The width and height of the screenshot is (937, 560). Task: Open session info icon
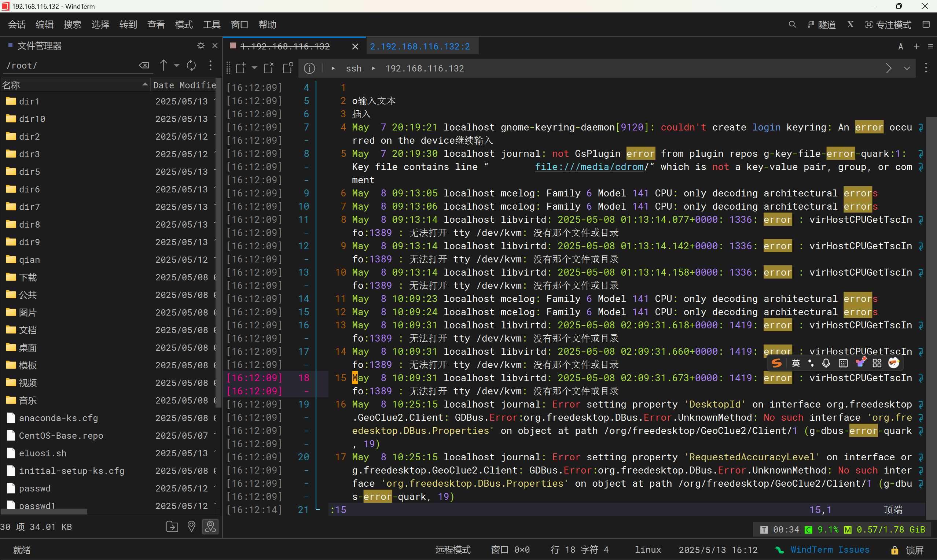[x=309, y=68]
